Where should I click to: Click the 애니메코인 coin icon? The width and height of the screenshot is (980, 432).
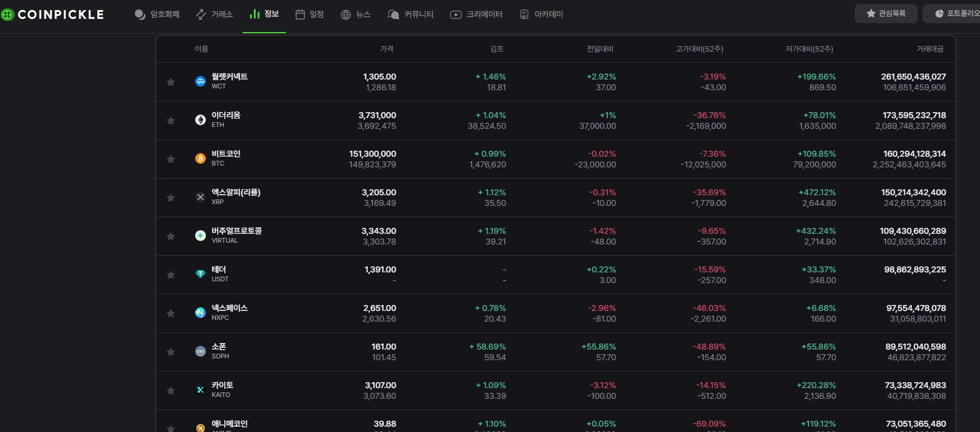click(x=201, y=427)
